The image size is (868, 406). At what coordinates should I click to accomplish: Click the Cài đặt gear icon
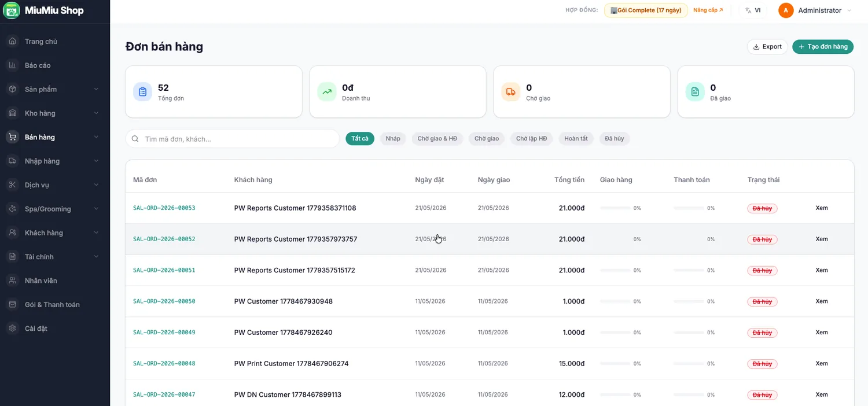click(x=12, y=329)
